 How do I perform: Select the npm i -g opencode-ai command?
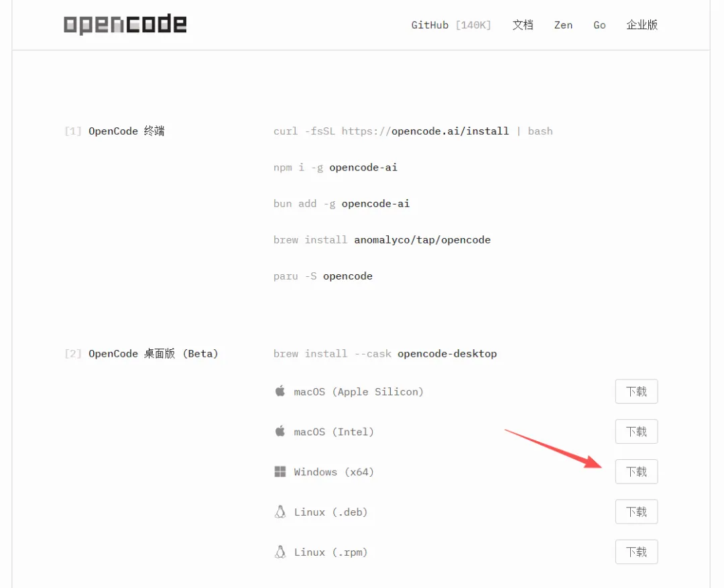(x=335, y=167)
